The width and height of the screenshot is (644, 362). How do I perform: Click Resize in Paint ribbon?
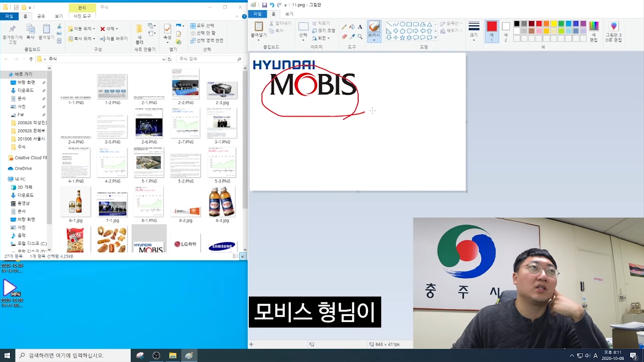point(323,31)
